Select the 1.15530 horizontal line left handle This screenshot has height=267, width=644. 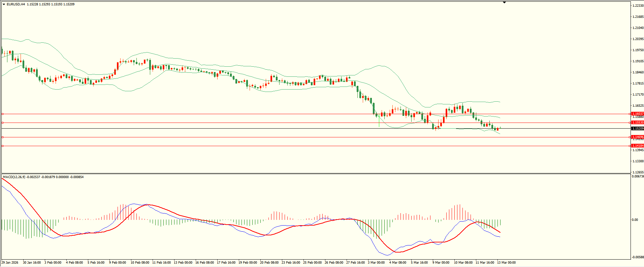[3, 123]
